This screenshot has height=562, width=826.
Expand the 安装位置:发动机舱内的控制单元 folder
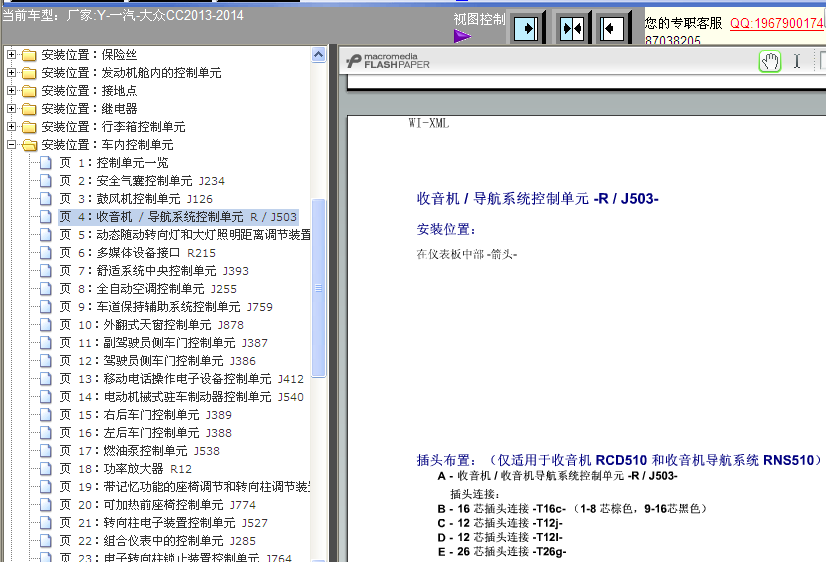point(11,72)
